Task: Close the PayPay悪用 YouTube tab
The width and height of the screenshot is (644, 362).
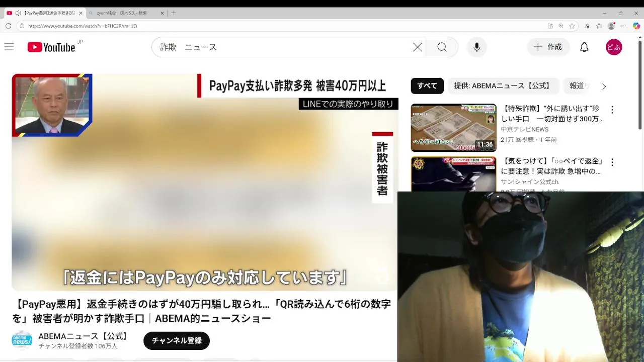Action: coord(80,13)
